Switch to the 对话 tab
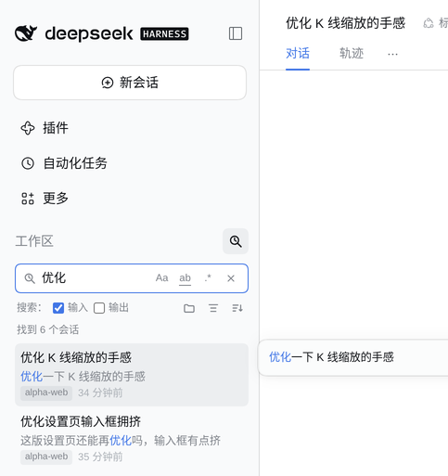This screenshot has width=448, height=476. coord(298,54)
